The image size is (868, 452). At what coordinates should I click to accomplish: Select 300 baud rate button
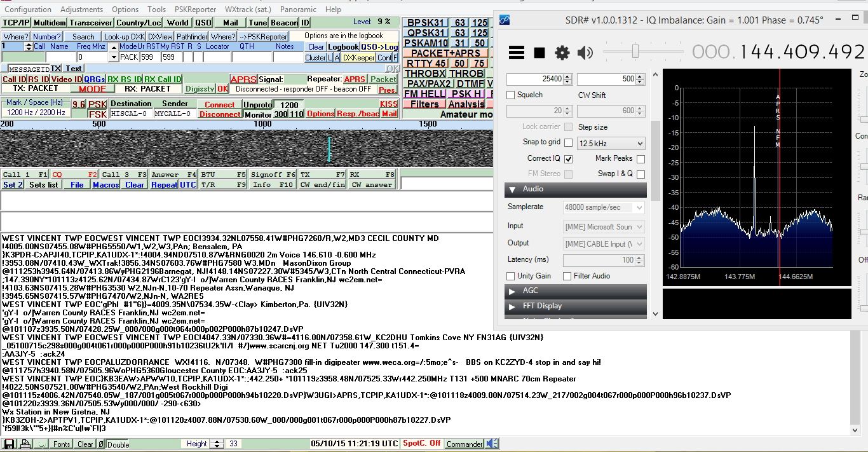tap(281, 114)
